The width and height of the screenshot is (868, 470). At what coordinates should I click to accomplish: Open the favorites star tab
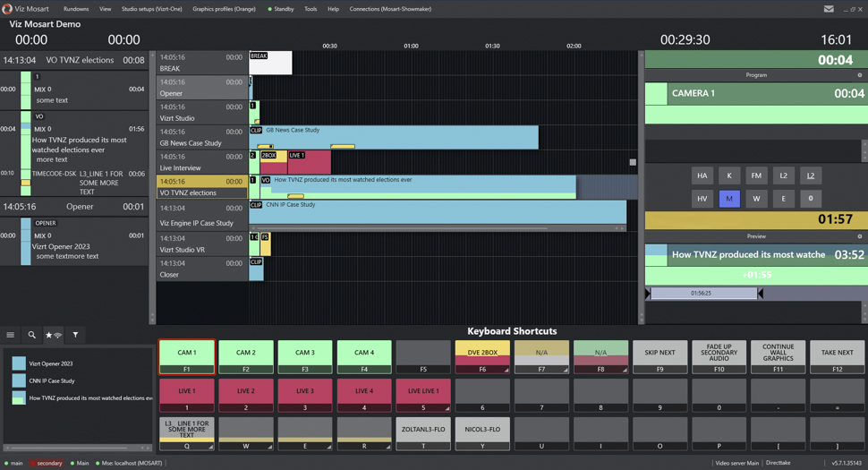pos(53,335)
